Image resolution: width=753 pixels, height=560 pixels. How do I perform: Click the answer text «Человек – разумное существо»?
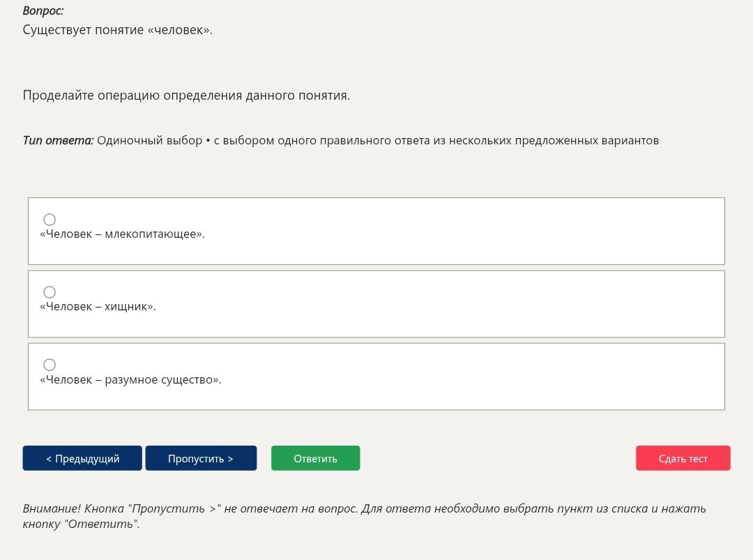pyautogui.click(x=130, y=380)
